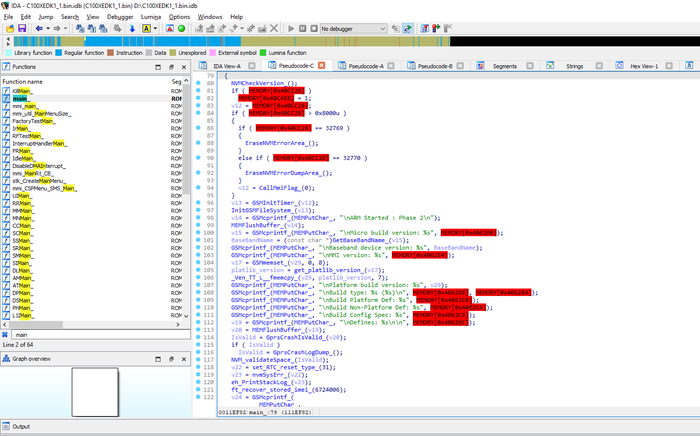Click the Open file toolbar icon

click(x=9, y=29)
